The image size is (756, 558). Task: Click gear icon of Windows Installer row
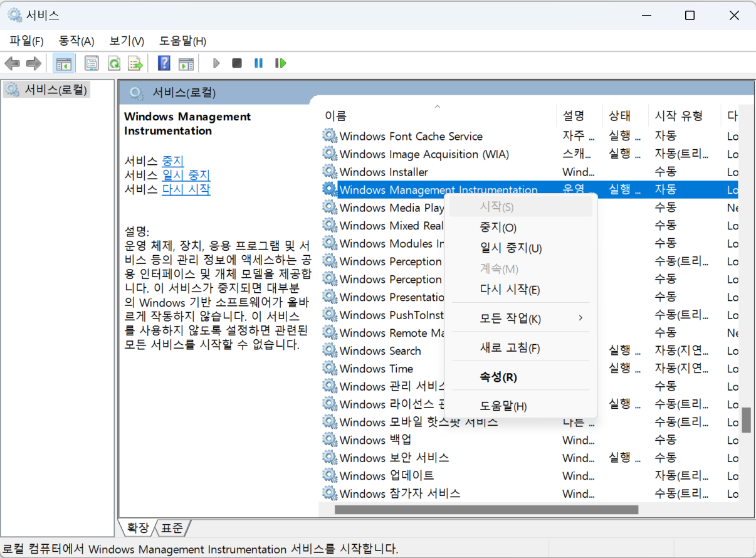[x=329, y=172]
